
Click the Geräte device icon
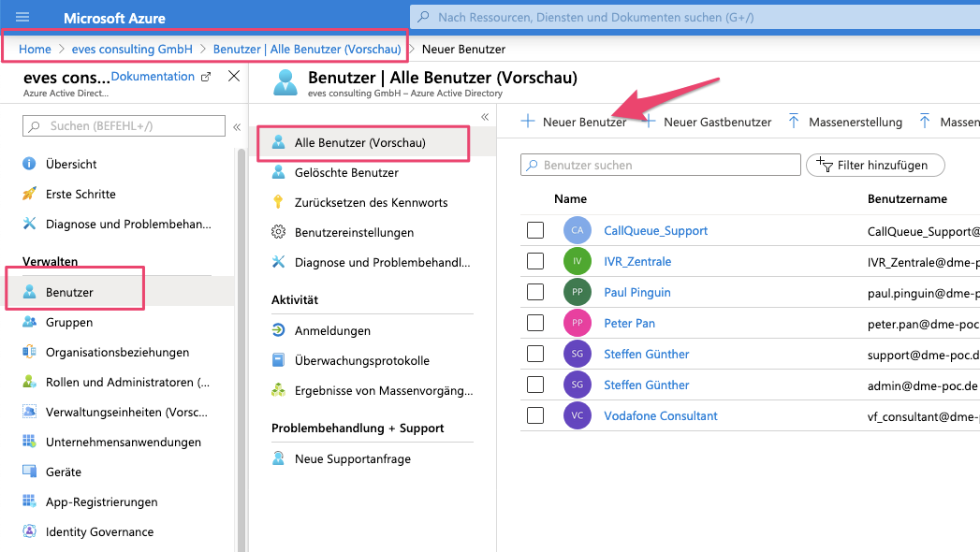click(29, 472)
